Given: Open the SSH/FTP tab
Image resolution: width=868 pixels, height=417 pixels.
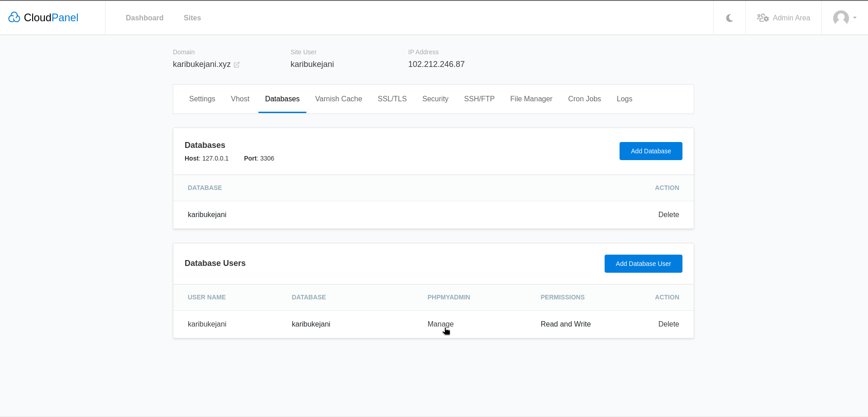Looking at the screenshot, I should (479, 99).
